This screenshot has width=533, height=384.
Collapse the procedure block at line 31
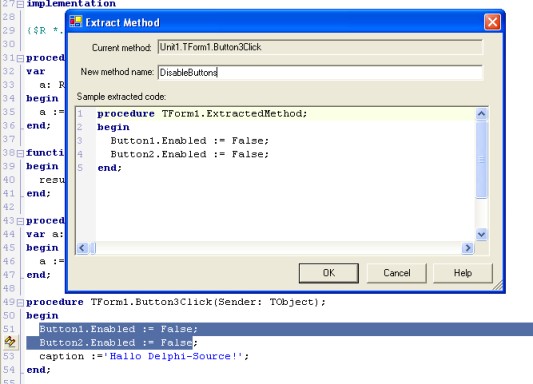coord(20,58)
